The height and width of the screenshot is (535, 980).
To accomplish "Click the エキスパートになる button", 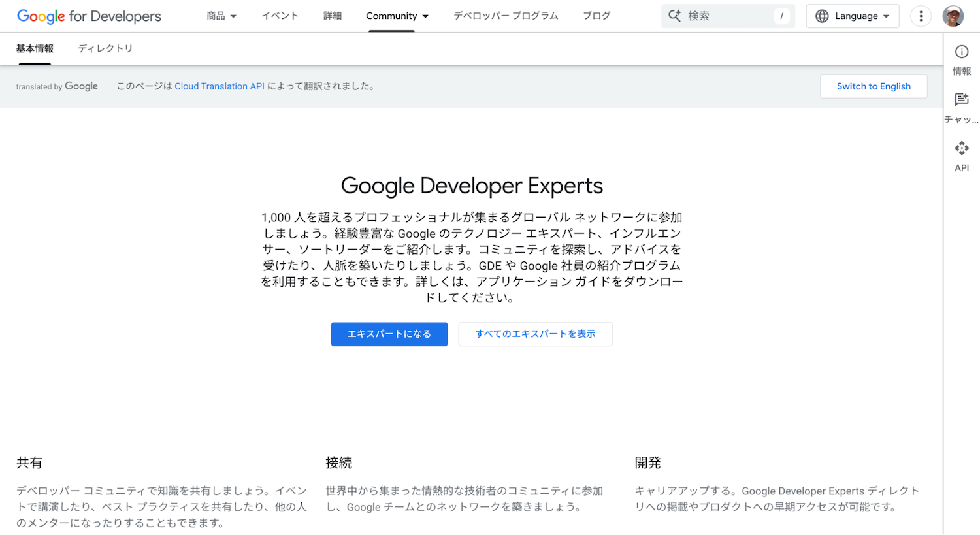I will (389, 334).
